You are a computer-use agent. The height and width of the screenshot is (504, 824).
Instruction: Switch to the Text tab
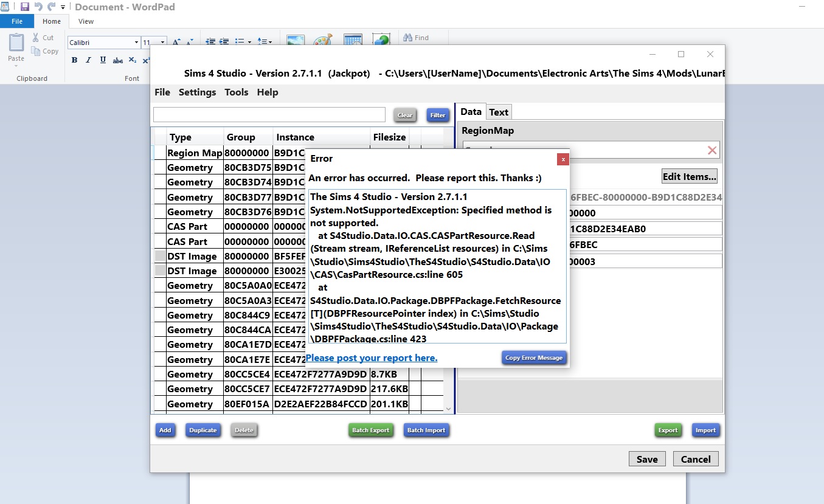click(499, 112)
